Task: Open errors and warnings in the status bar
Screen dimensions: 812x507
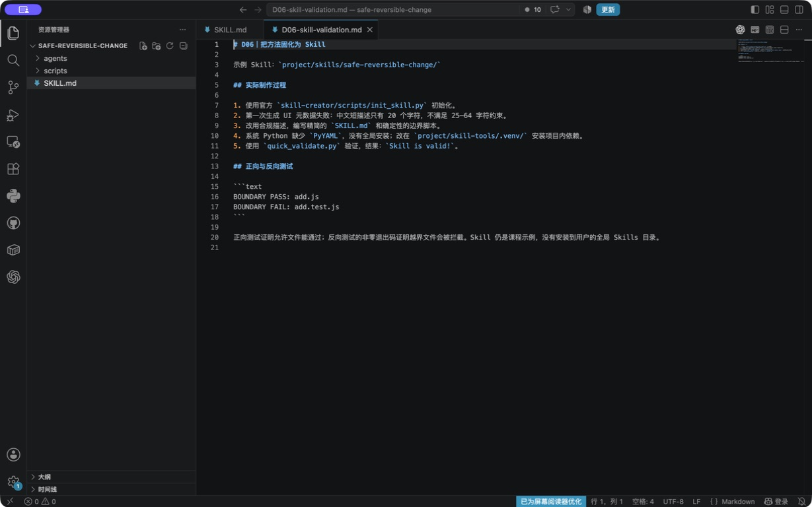Action: pos(40,502)
